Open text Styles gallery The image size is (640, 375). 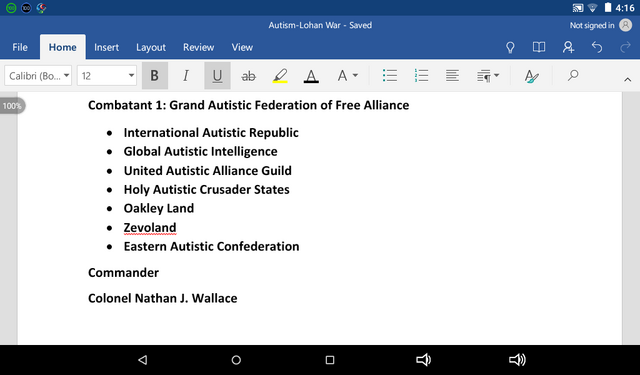point(531,75)
